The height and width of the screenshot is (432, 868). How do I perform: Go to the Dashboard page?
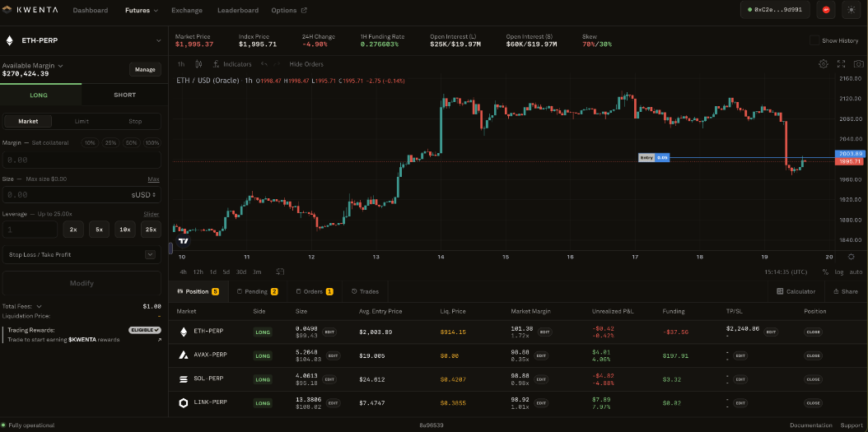point(91,10)
